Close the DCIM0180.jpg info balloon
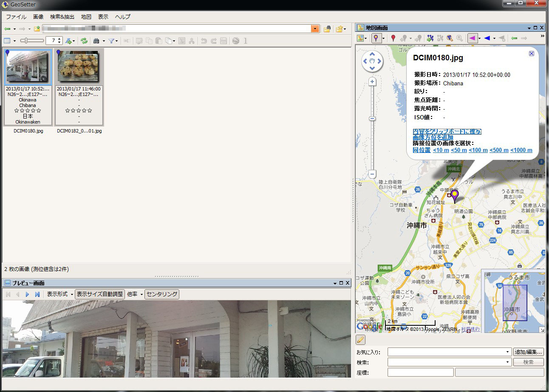The height and width of the screenshot is (392, 549). 532,54
